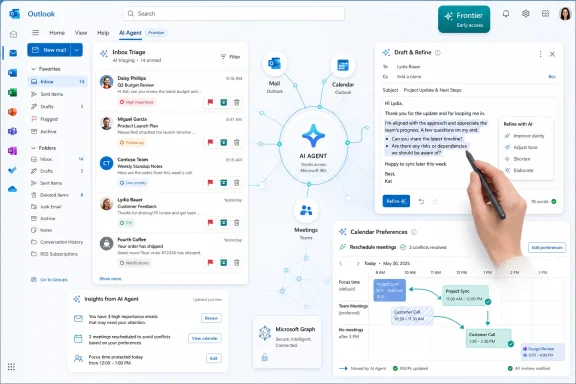Viewport: 576px width, 384px height.
Task: Go to next day in calendar
Action: coord(357,263)
